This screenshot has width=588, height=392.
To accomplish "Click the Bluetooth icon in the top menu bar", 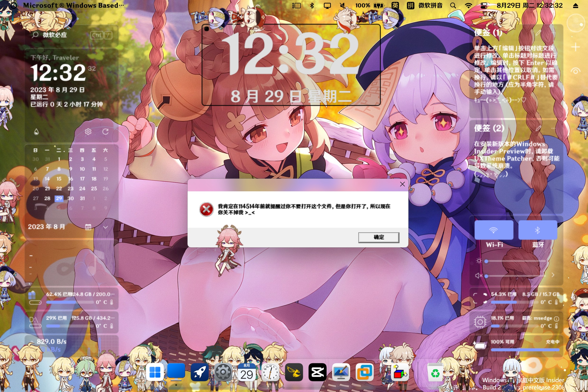I will pos(312,6).
